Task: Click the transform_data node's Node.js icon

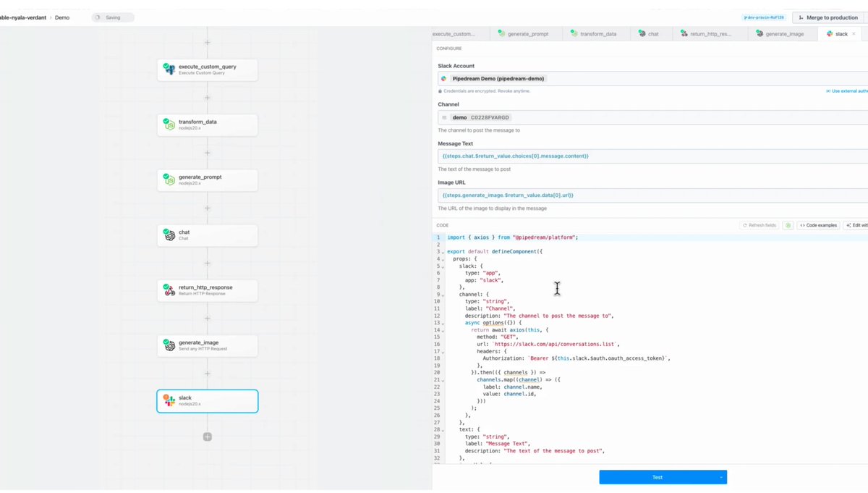Action: (x=169, y=125)
